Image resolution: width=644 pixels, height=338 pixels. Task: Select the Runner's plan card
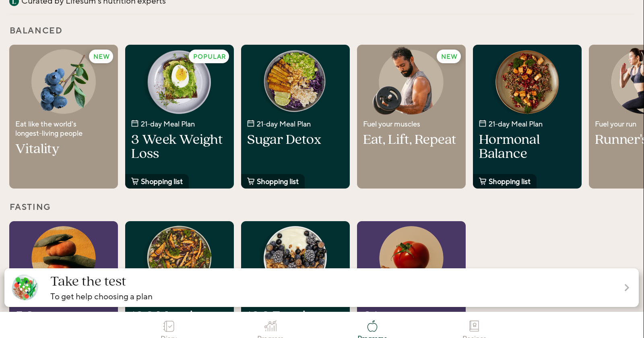617,116
